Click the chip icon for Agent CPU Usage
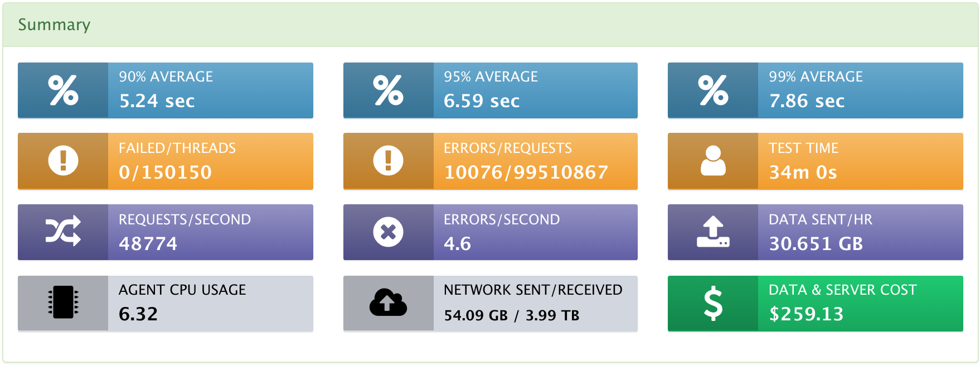 click(x=63, y=302)
